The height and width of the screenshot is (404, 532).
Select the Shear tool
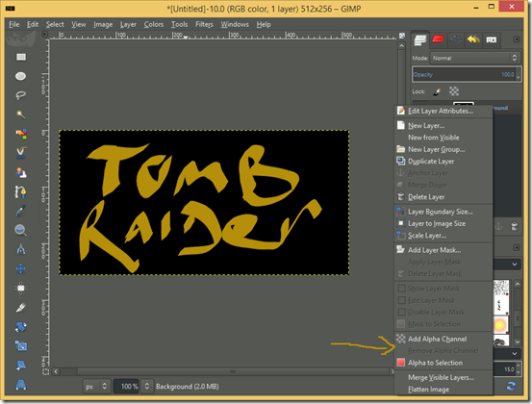(x=21, y=366)
